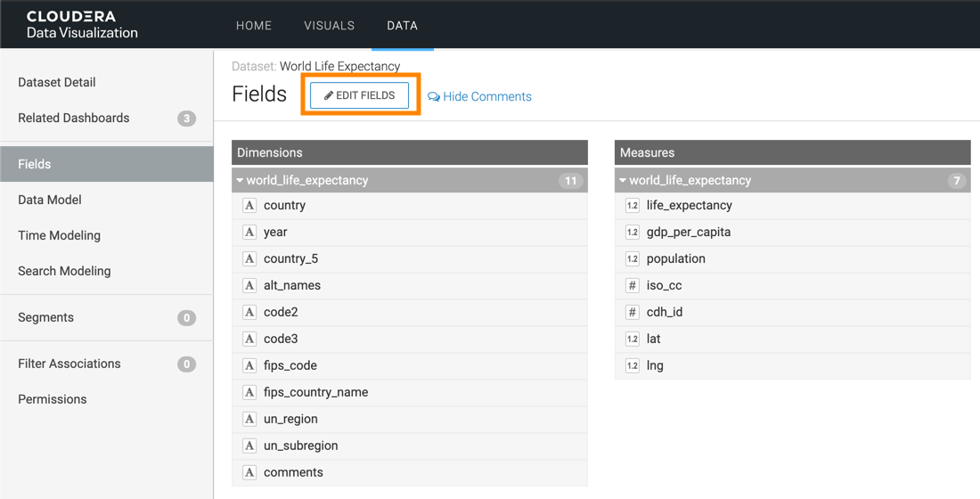Screen dimensions: 980x499
Task: Click the Cloudera Data Visualization logo
Action: (82, 25)
